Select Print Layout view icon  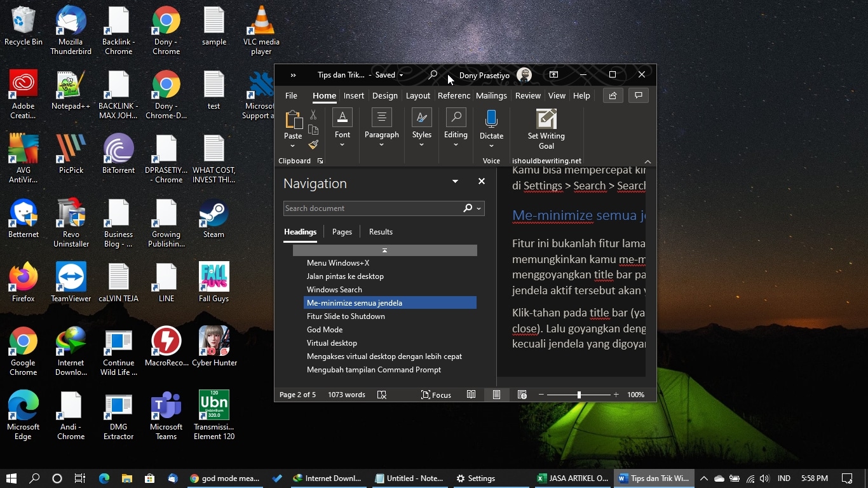496,395
